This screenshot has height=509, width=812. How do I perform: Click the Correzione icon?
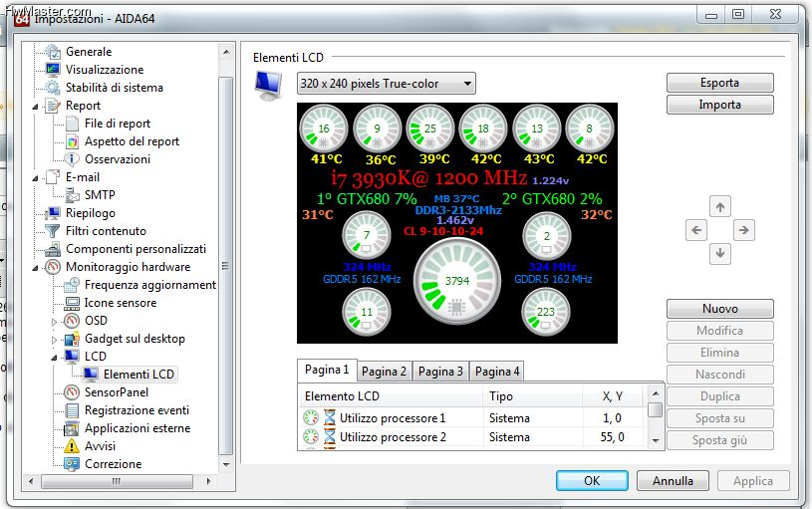pyautogui.click(x=72, y=464)
